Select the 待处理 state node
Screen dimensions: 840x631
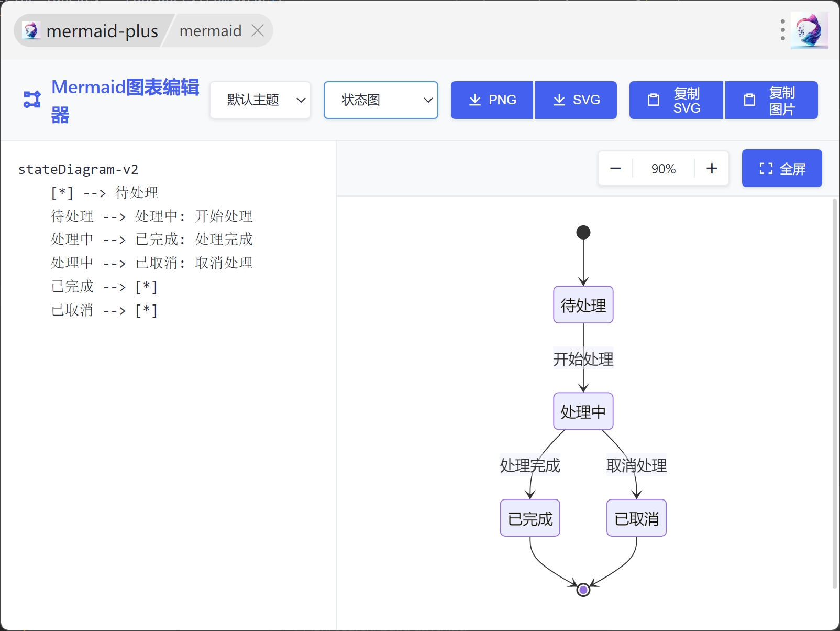click(x=583, y=304)
